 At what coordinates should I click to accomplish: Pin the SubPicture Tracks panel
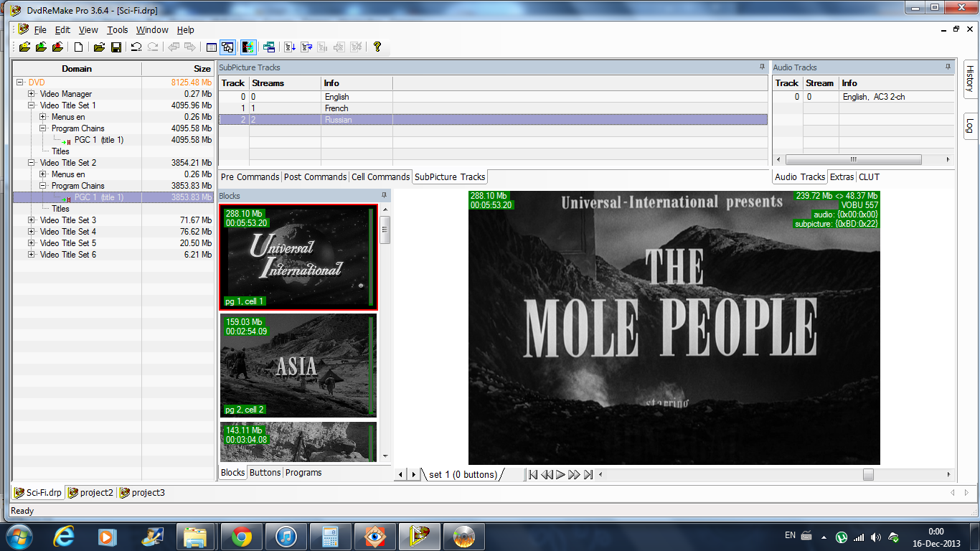[x=762, y=67]
